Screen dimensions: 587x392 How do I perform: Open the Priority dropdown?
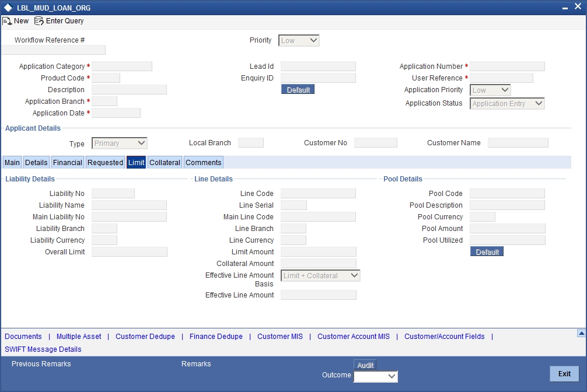click(299, 40)
